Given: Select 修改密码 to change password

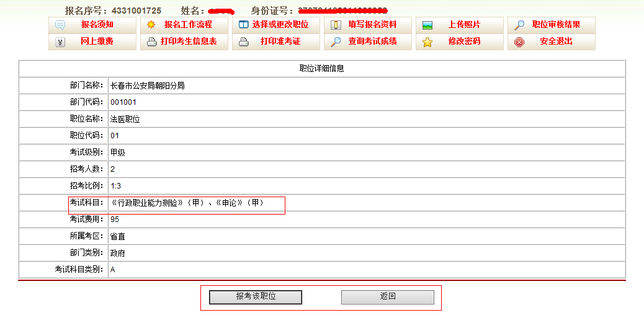Looking at the screenshot, I should 465,42.
